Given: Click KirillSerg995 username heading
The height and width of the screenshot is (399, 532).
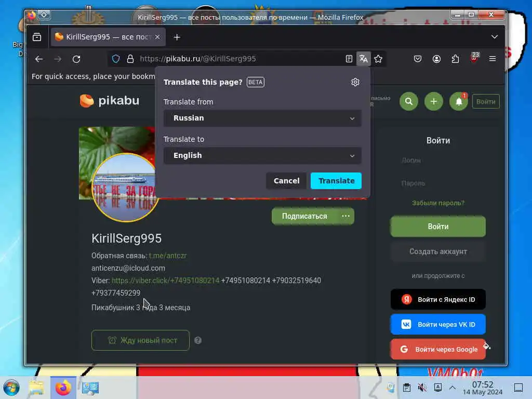Looking at the screenshot, I should click(x=127, y=238).
